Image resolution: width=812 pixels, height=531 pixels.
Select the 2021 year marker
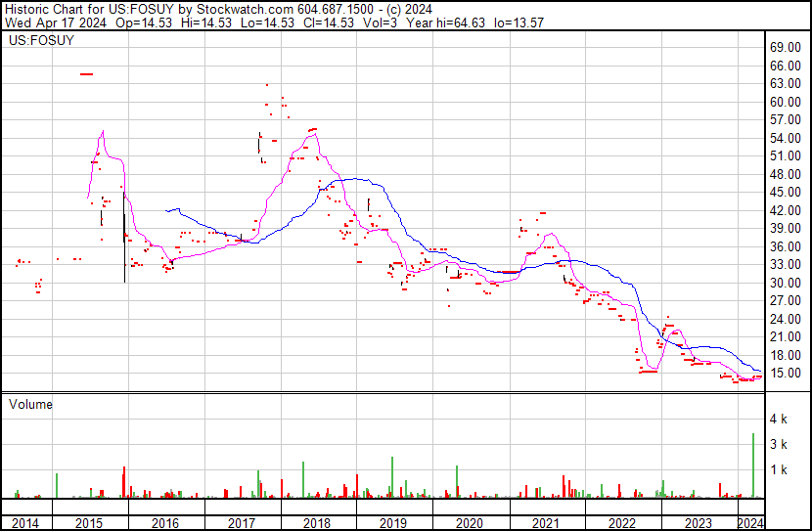tap(546, 522)
